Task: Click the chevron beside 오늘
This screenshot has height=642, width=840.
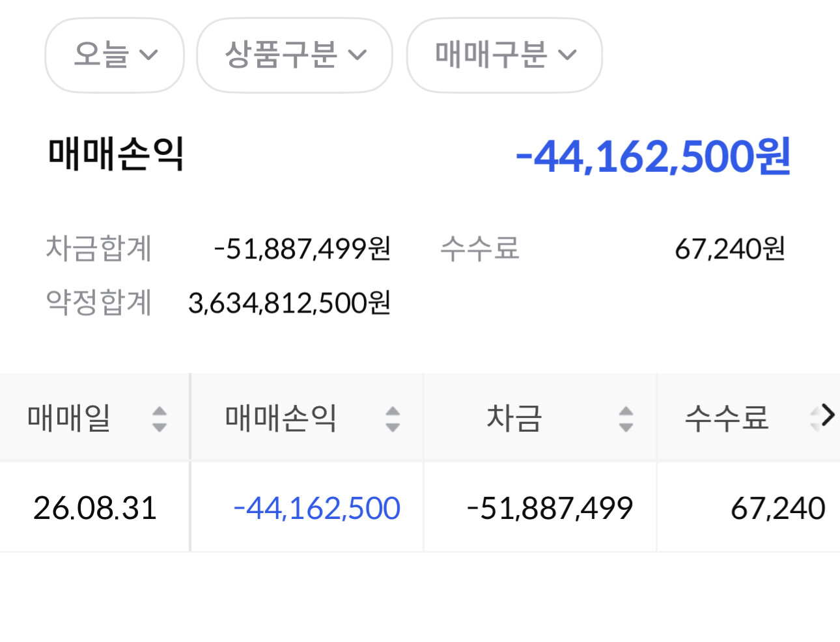Action: click(149, 55)
